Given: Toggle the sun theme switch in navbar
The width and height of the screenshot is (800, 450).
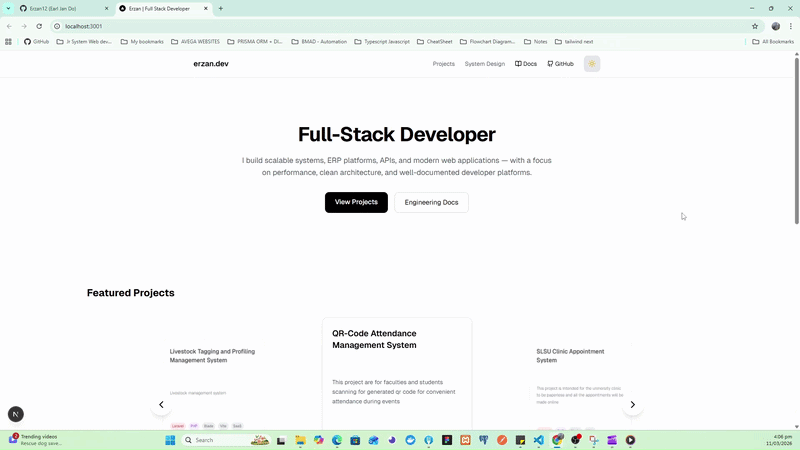Looking at the screenshot, I should [x=592, y=64].
